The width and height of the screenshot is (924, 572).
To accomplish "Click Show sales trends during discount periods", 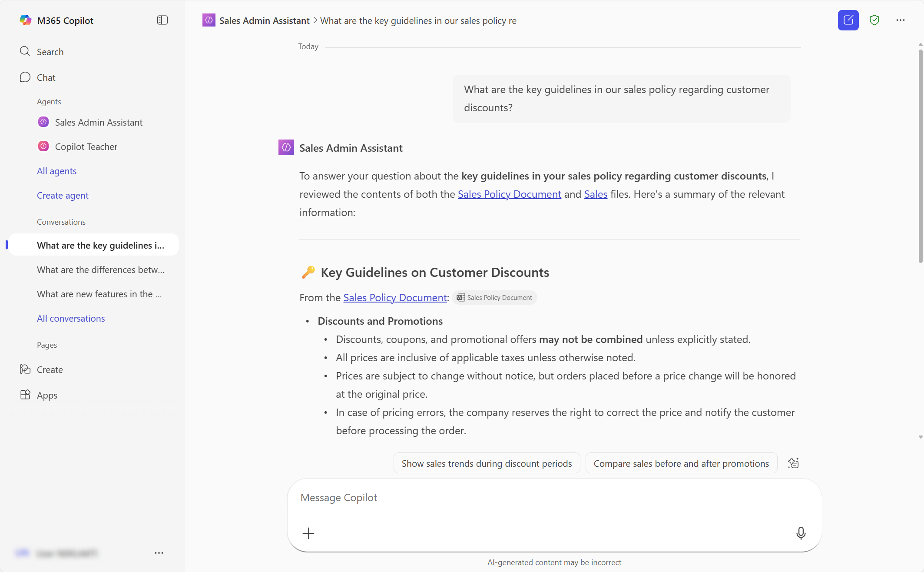I will pos(487,463).
